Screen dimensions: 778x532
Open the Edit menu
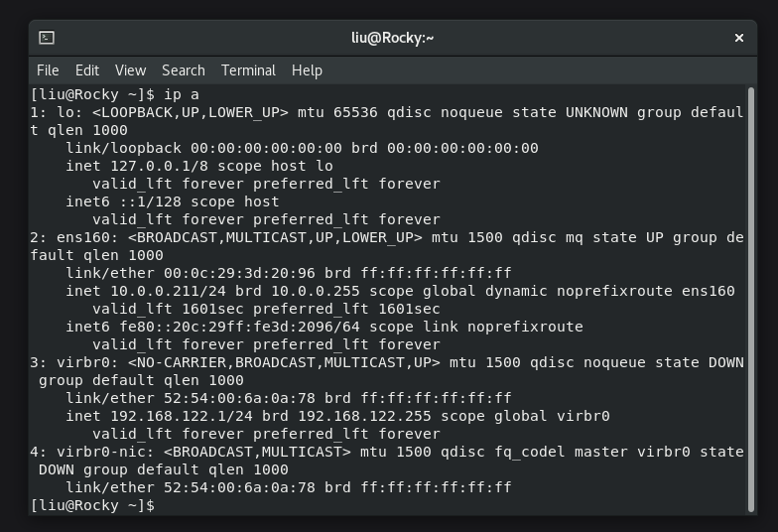(x=87, y=70)
